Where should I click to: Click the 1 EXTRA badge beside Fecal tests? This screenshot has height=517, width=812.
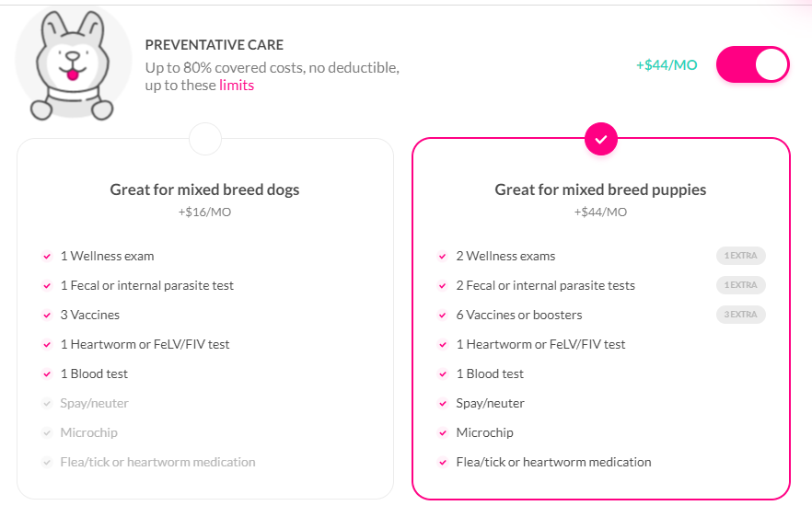point(740,285)
